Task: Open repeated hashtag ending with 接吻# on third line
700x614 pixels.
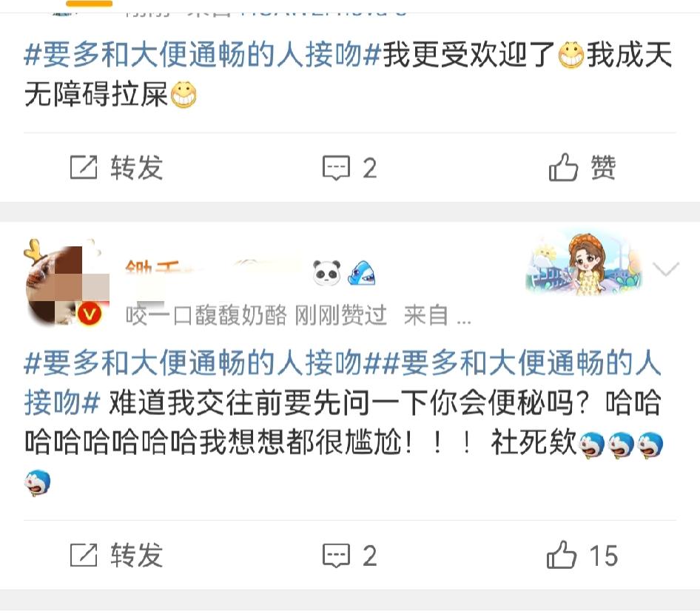Action: (x=62, y=402)
